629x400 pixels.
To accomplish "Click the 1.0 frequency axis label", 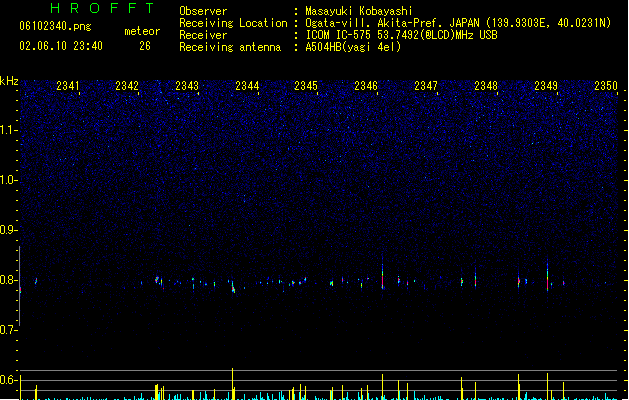I will [8, 180].
